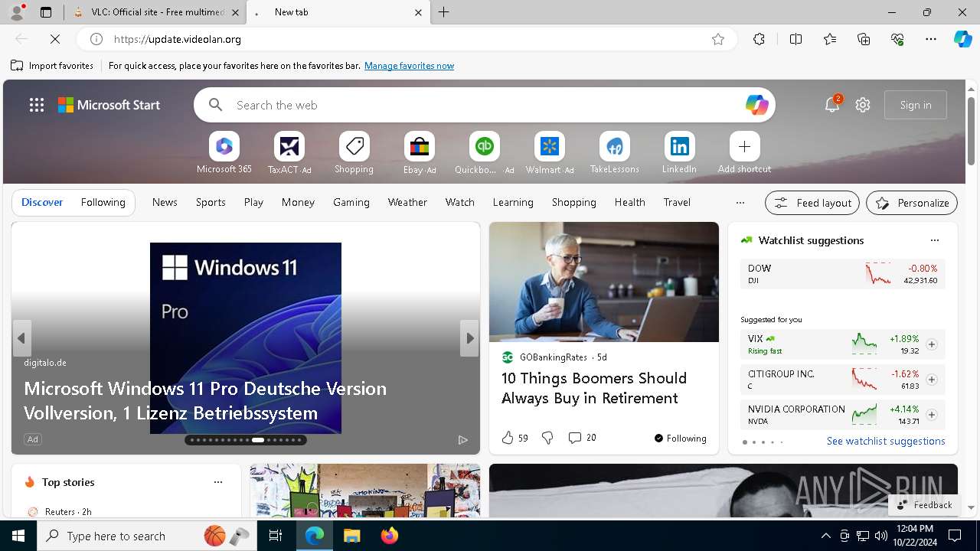Click the Personalize button
The height and width of the screenshot is (551, 980).
(912, 203)
